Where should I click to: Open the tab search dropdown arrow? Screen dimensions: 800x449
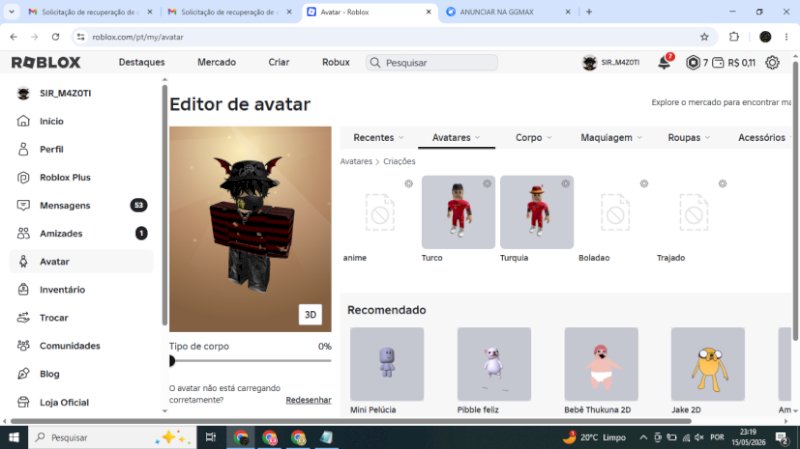tap(11, 11)
